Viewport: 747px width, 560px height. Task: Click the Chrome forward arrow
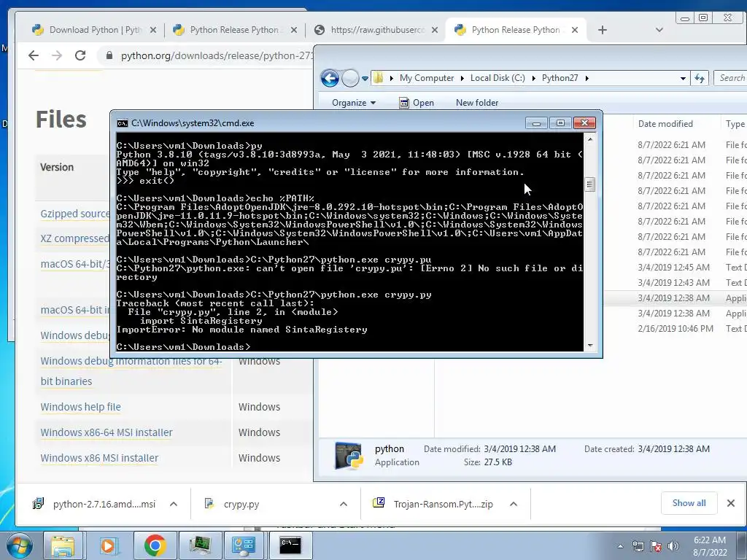pos(57,55)
